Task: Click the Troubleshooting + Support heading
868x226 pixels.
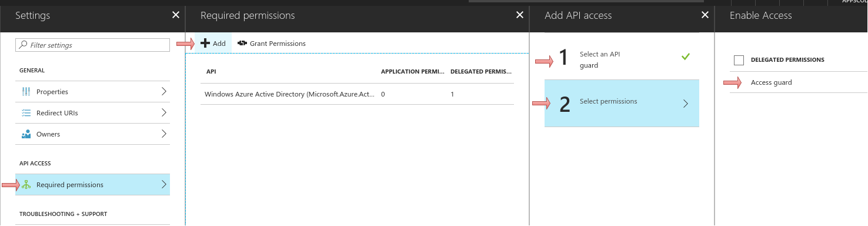Action: point(64,214)
